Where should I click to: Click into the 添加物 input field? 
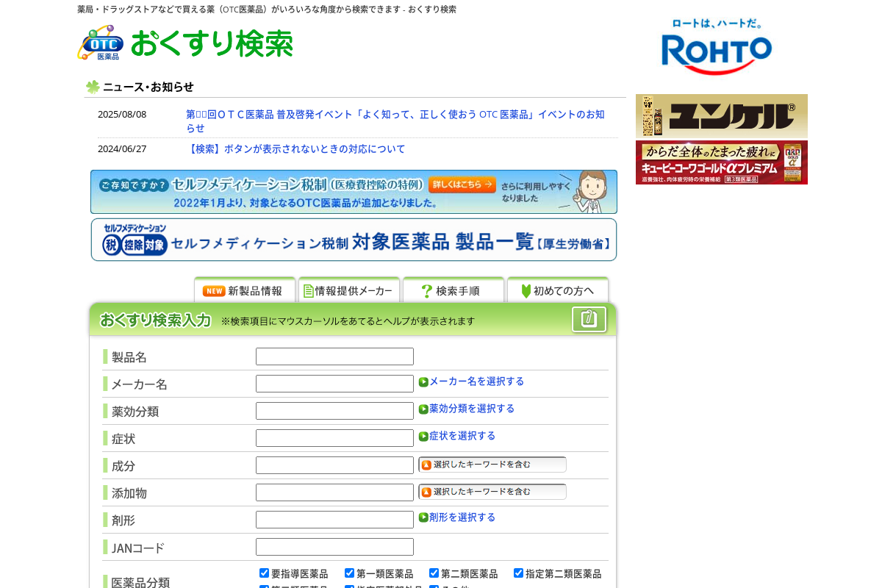(334, 492)
